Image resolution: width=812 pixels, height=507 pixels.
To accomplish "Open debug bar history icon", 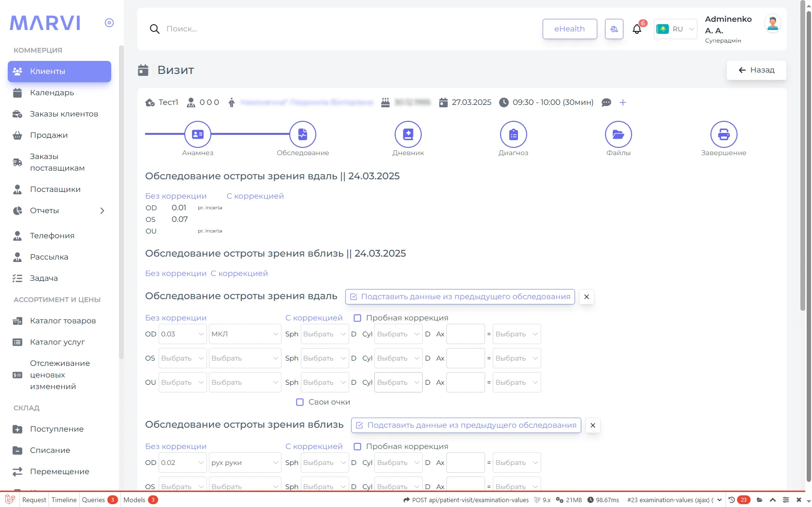I will [x=732, y=500].
